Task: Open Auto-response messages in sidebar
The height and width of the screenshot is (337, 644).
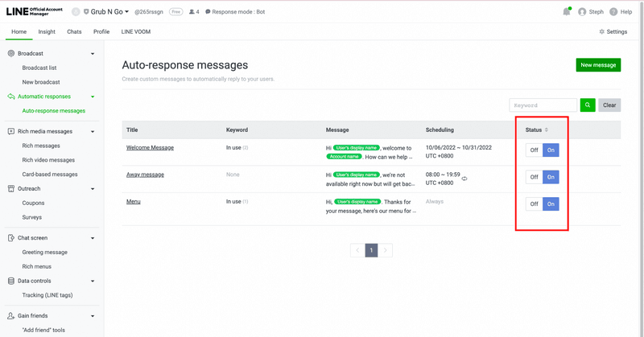Action: tap(54, 111)
